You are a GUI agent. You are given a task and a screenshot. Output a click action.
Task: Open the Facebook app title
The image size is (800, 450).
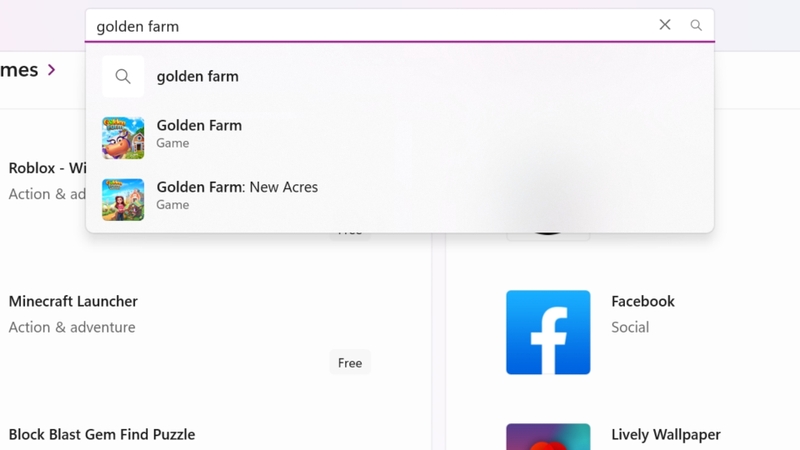(x=643, y=302)
